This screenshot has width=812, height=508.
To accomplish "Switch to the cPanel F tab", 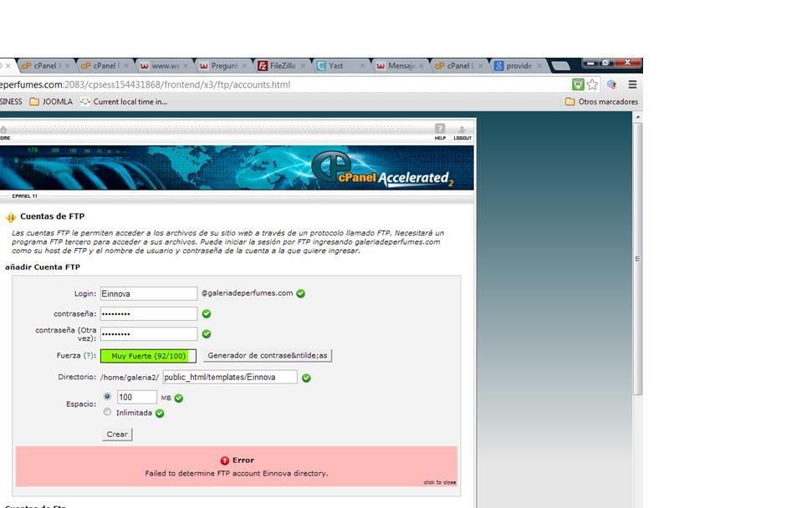I will tap(105, 66).
